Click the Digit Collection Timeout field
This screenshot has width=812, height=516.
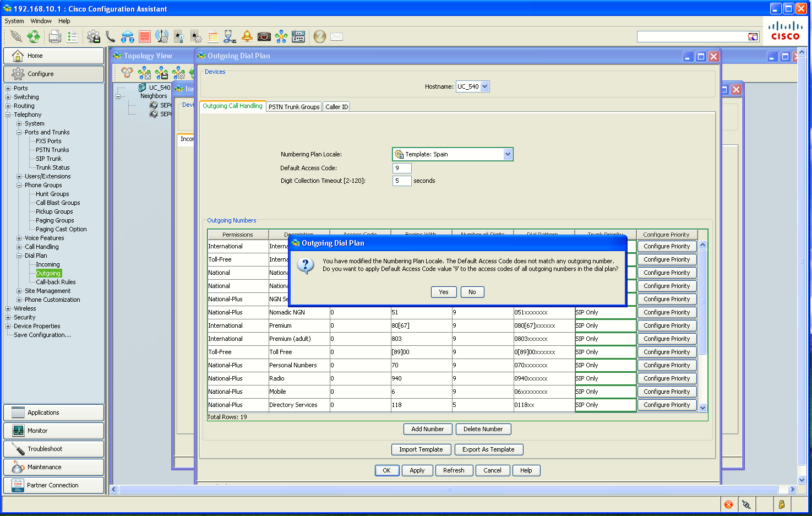tap(402, 181)
